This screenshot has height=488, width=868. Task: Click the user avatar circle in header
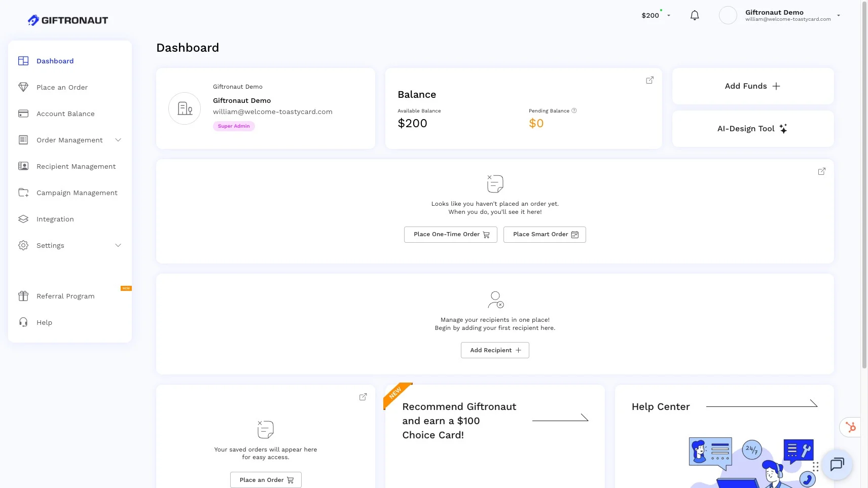point(728,15)
